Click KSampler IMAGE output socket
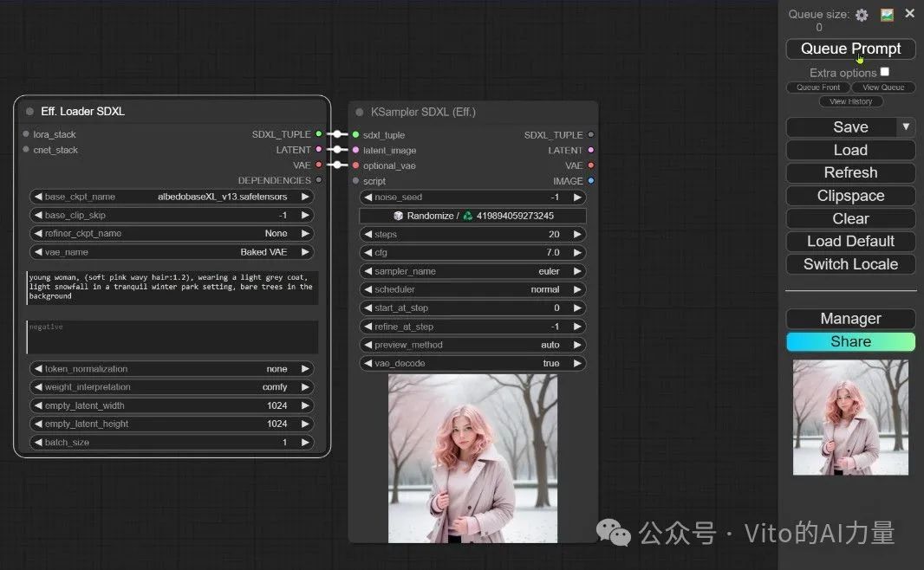924x570 pixels. pos(591,181)
